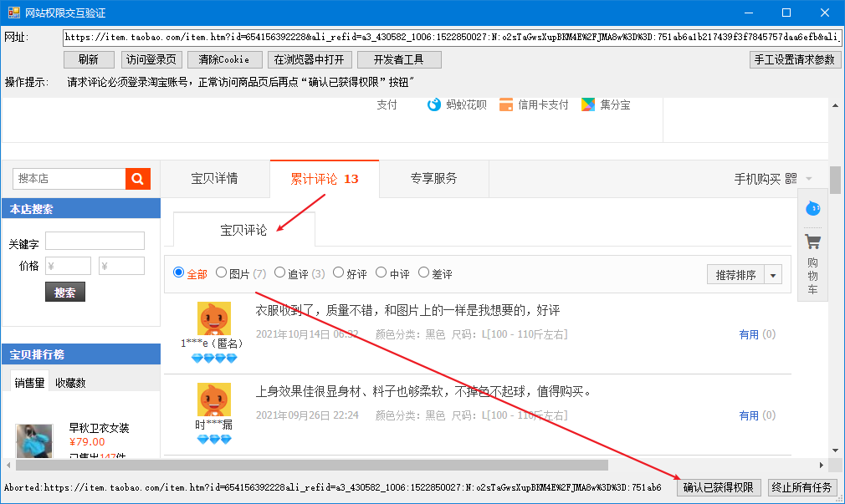Select the 销售量 ranking tab

pyautogui.click(x=29, y=382)
